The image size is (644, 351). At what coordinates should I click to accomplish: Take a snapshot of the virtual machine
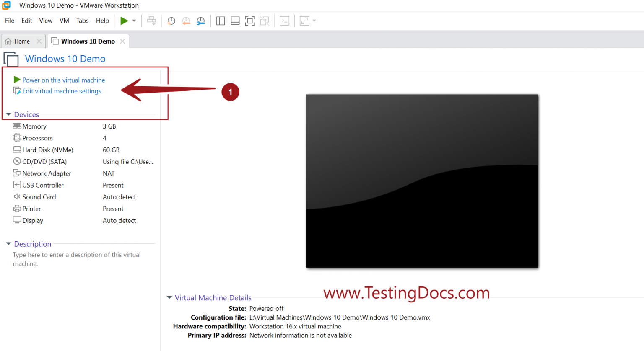[171, 21]
